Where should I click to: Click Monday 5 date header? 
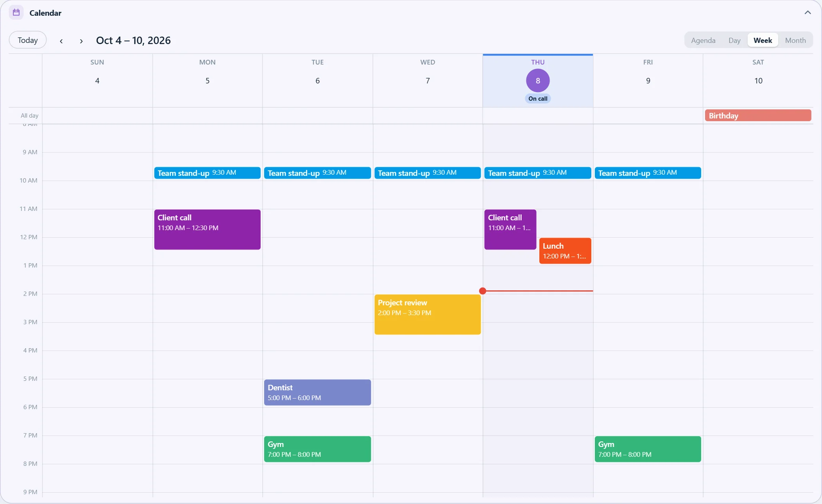207,81
